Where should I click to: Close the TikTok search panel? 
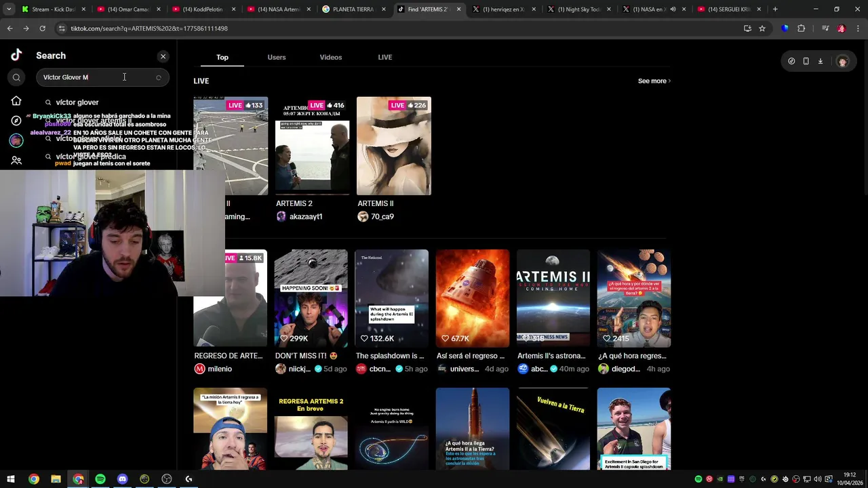[163, 56]
